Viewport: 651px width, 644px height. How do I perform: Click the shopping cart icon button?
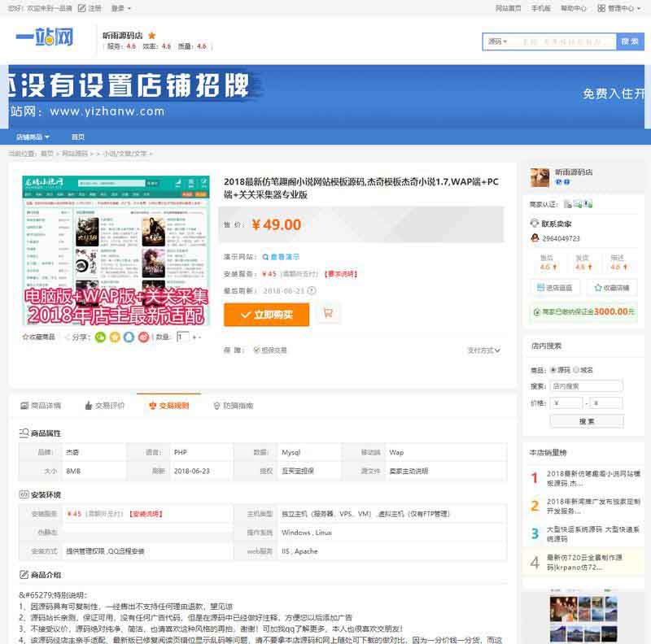click(x=328, y=313)
